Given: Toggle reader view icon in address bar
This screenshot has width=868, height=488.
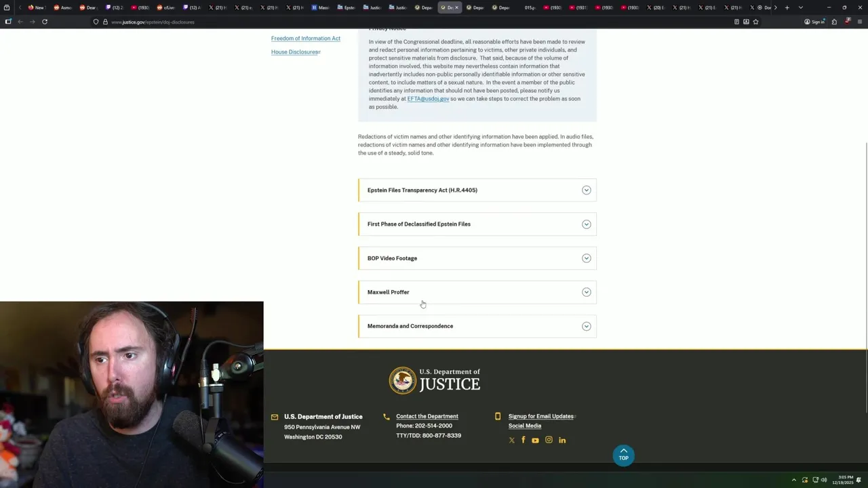Looking at the screenshot, I should point(736,22).
